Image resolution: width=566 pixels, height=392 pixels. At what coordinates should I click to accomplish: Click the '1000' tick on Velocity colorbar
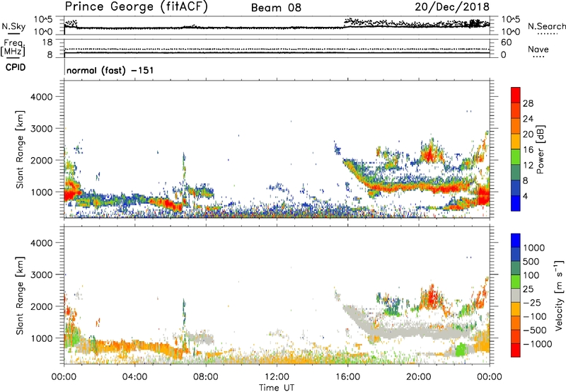tap(534, 248)
